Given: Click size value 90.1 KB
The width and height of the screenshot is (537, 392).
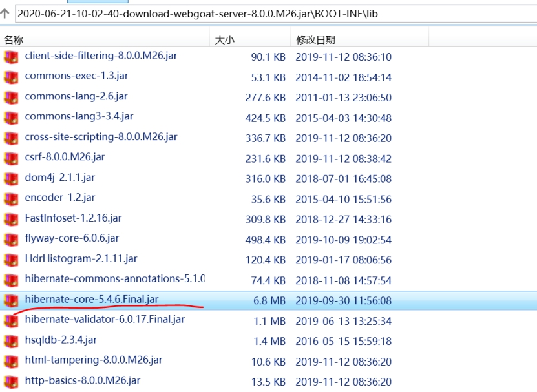Looking at the screenshot, I should coord(268,57).
